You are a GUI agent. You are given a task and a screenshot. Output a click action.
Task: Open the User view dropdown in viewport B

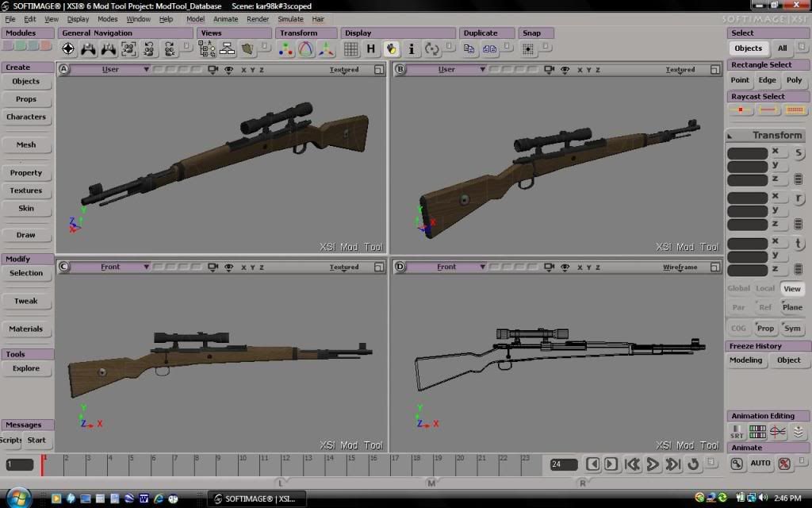click(447, 70)
